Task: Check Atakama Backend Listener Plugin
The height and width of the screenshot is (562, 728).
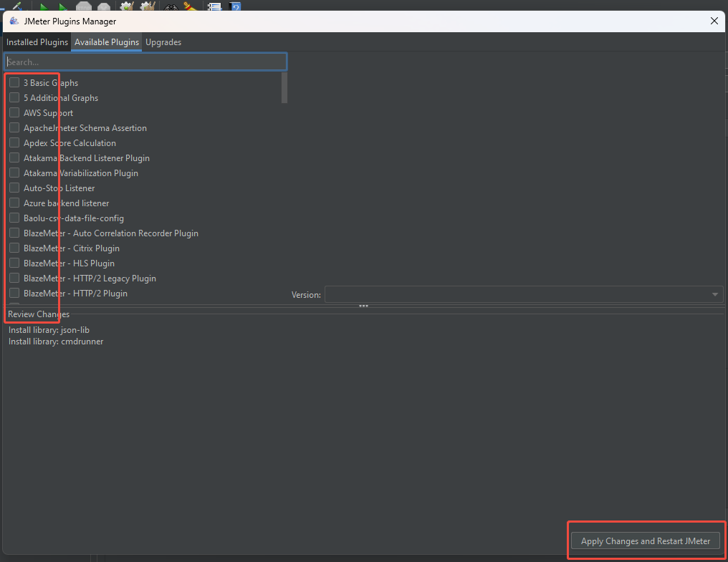Action: [x=14, y=158]
